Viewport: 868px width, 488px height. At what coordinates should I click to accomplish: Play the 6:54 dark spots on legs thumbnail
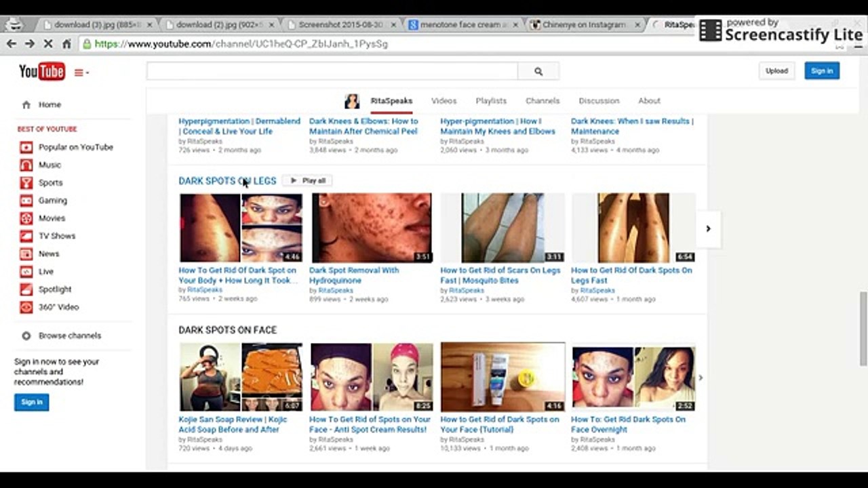[x=633, y=228]
